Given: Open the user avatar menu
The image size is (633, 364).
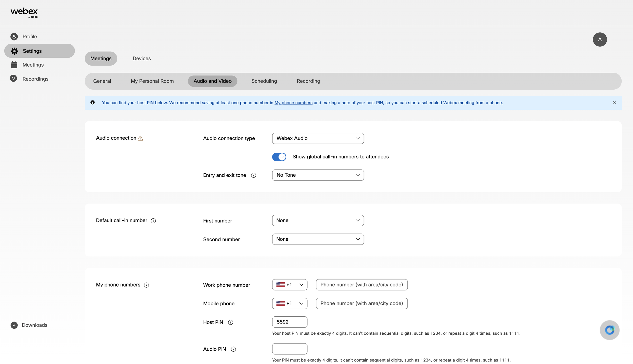Looking at the screenshot, I should click(x=600, y=39).
